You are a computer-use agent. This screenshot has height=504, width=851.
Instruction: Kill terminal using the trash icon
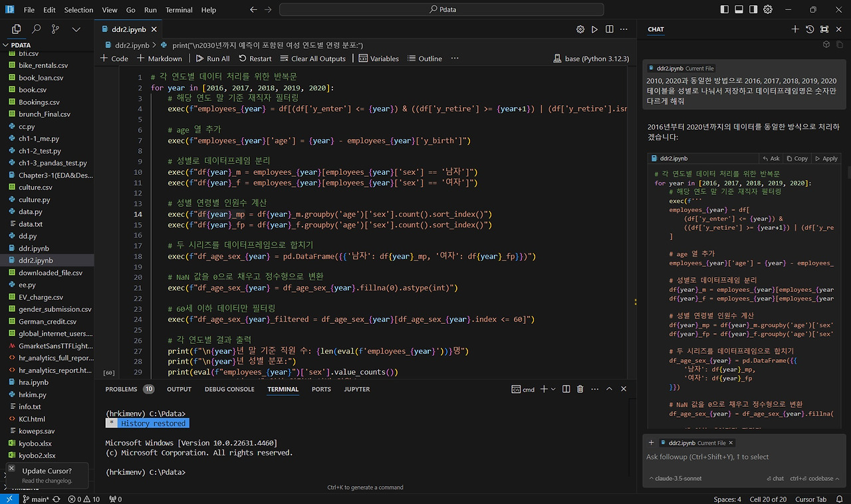tap(580, 389)
